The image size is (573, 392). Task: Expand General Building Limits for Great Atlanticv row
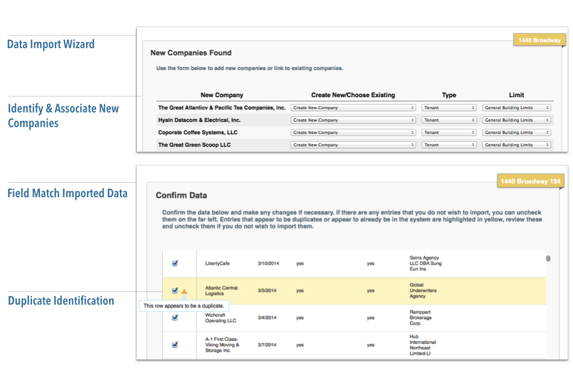coord(517,108)
